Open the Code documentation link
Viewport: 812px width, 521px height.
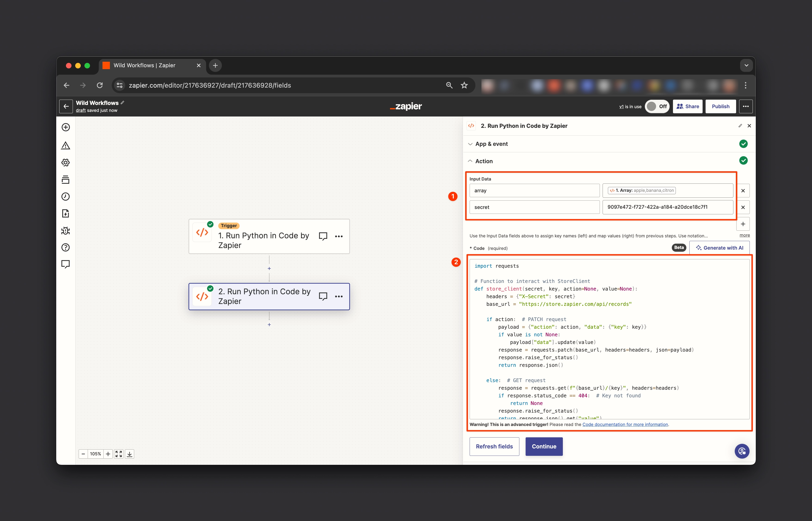pyautogui.click(x=625, y=425)
